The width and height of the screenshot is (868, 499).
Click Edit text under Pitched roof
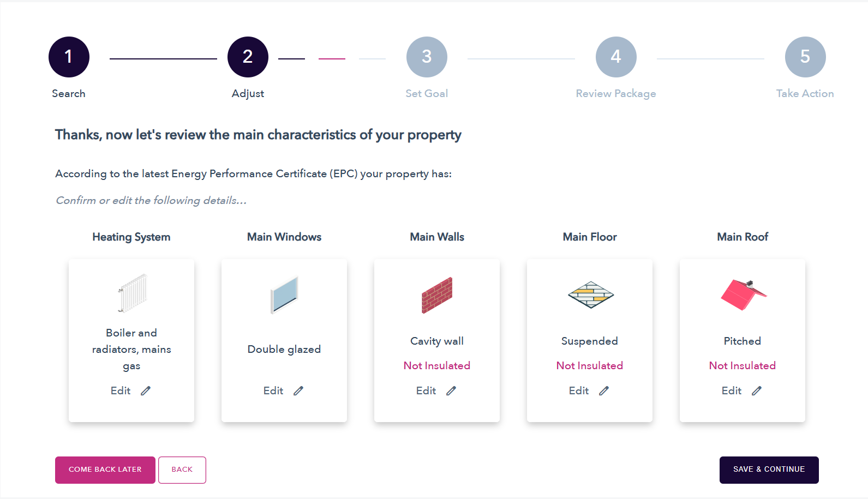point(732,390)
